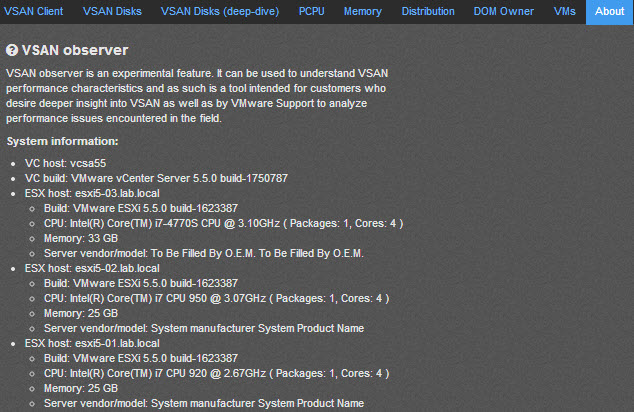This screenshot has height=412, width=634.
Task: Click the Memory 33 GB line
Action: pos(81,238)
